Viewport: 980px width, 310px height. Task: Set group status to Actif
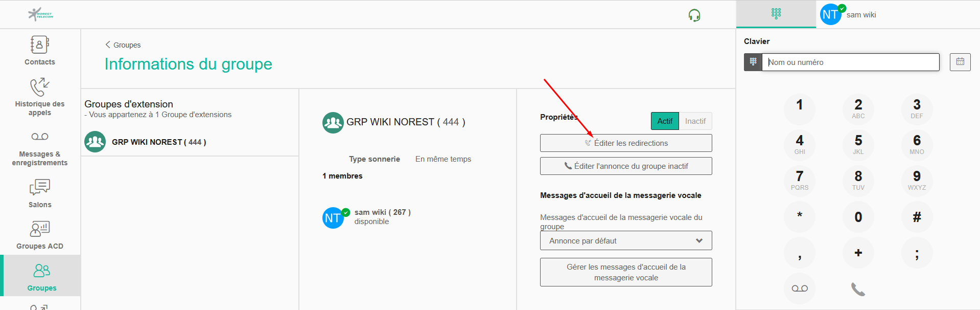tap(665, 121)
